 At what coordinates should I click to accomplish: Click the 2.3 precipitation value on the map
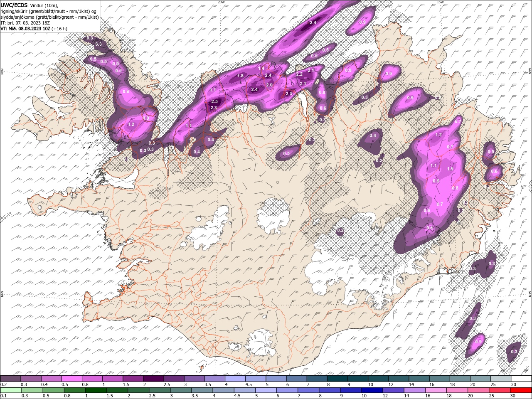(214, 108)
